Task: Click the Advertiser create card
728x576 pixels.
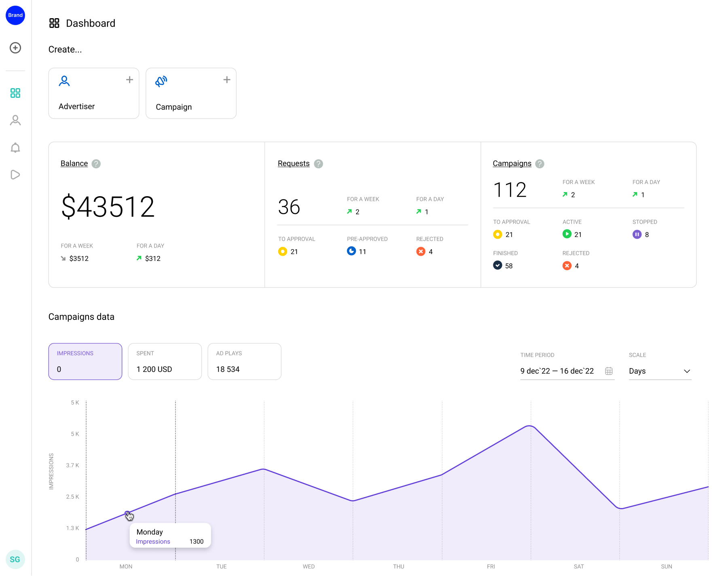Action: click(x=94, y=93)
